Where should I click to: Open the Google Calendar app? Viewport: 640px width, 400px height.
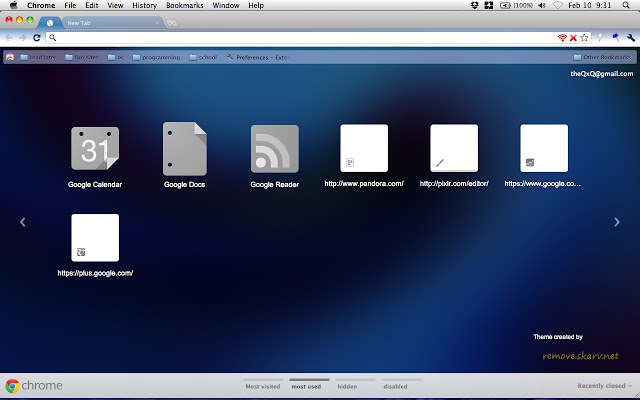click(x=95, y=148)
